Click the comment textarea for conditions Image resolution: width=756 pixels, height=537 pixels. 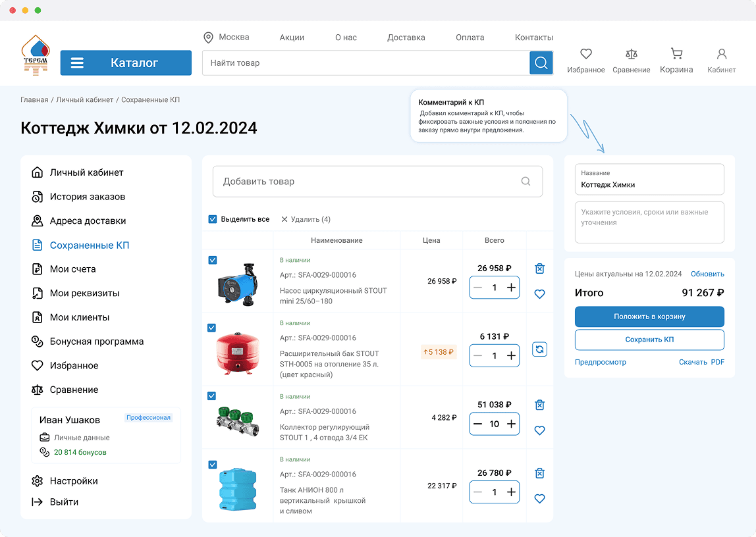coord(649,222)
